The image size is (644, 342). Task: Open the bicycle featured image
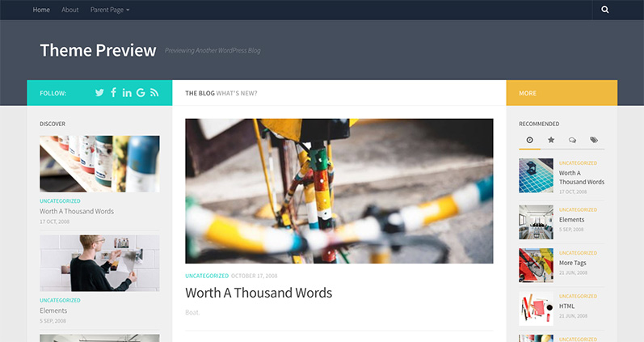tap(339, 191)
